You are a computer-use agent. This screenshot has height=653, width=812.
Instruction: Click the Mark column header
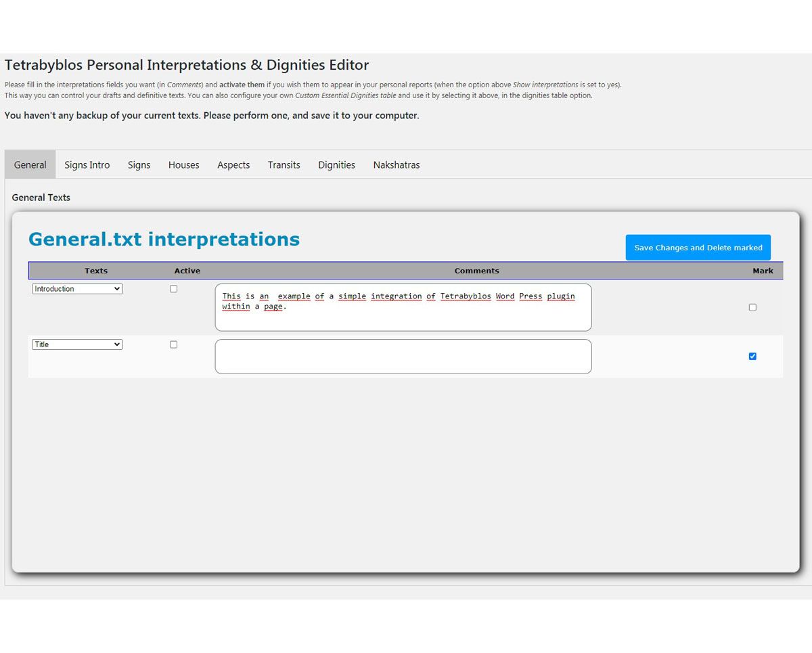[763, 271]
